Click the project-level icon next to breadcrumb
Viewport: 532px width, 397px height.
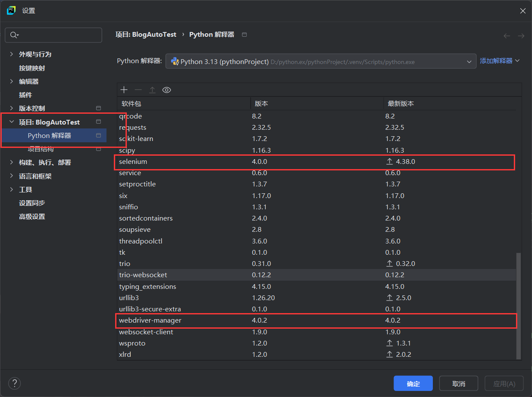click(x=245, y=35)
